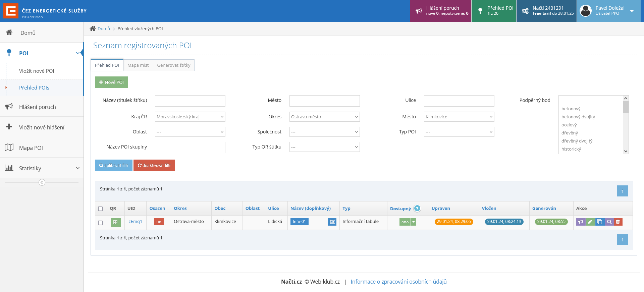Click the green 'Nové POI' button
This screenshot has height=292, width=644.
tap(111, 82)
